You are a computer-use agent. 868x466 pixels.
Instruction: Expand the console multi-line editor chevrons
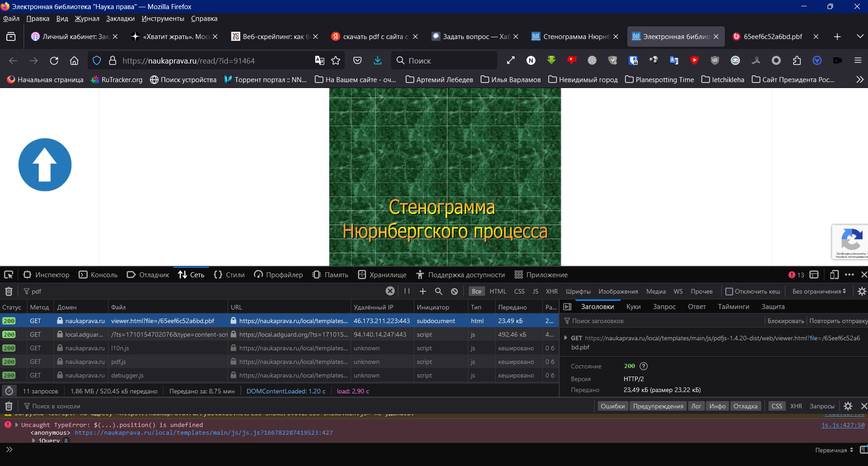9,450
